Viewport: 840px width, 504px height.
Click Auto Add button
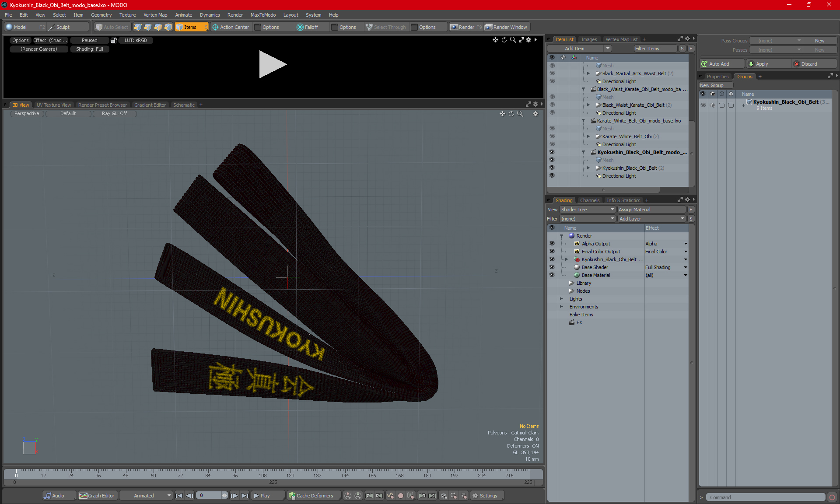point(721,64)
